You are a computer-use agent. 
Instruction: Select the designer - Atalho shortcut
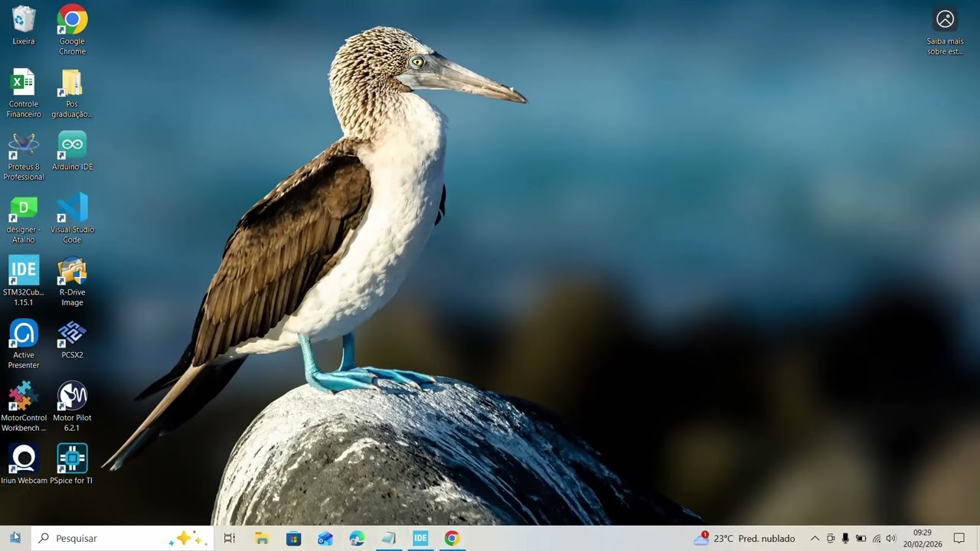tap(24, 219)
